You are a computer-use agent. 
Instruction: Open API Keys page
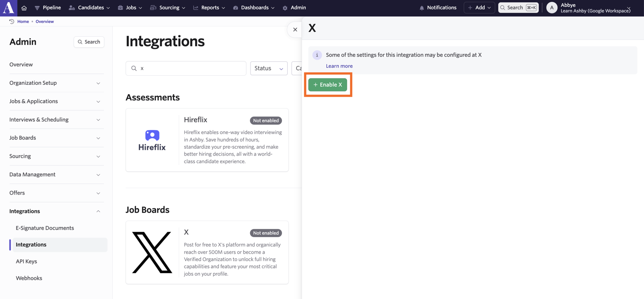[x=26, y=261]
